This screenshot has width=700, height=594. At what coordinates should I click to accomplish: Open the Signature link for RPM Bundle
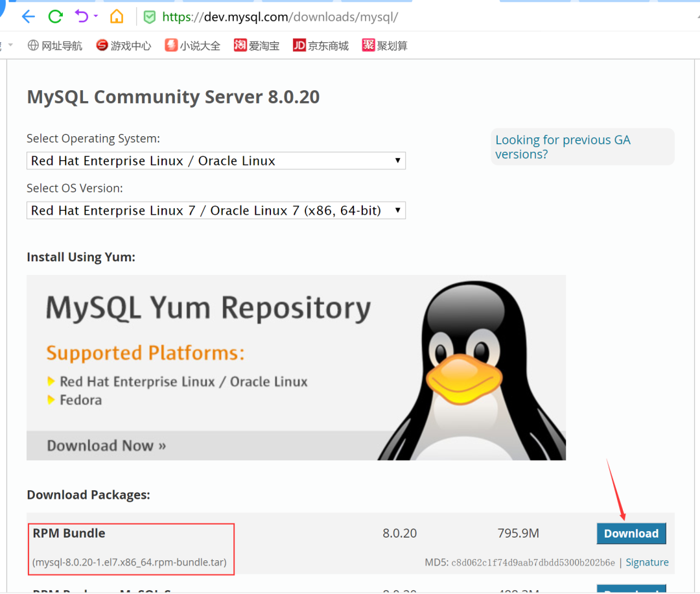[647, 562]
